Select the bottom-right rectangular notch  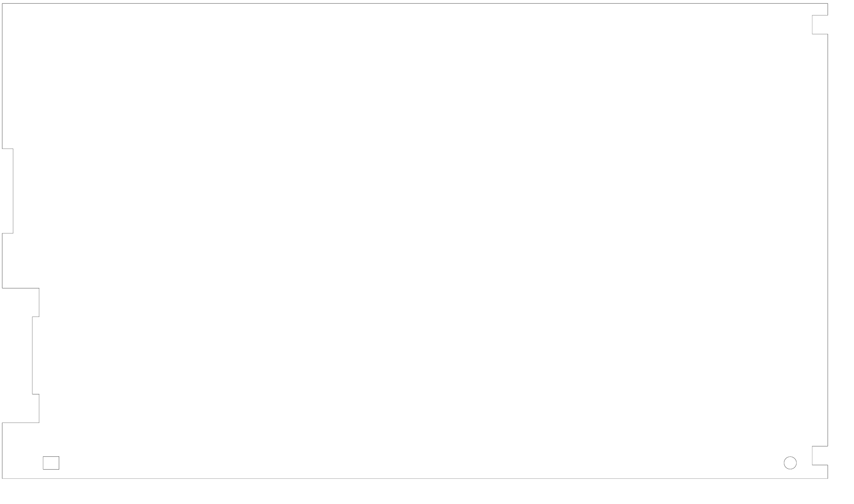(820, 455)
